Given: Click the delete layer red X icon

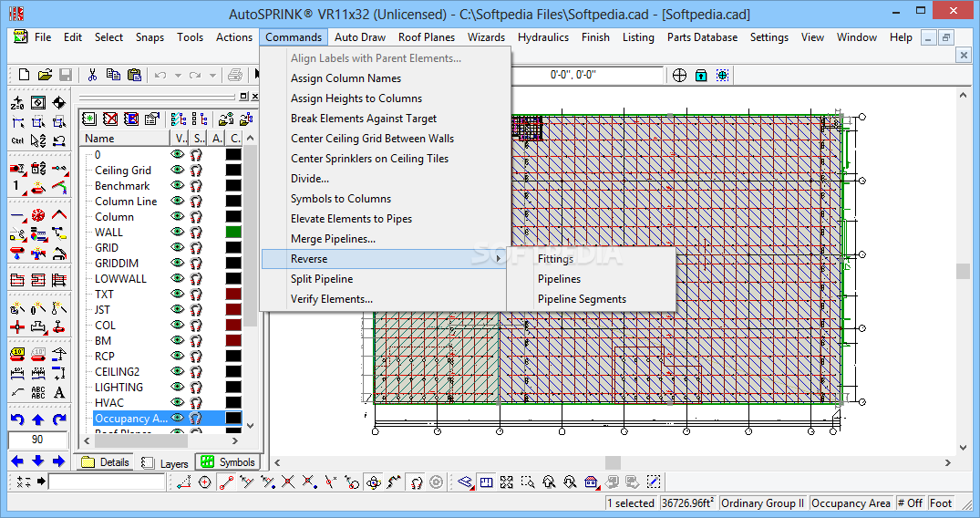Looking at the screenshot, I should (110, 119).
